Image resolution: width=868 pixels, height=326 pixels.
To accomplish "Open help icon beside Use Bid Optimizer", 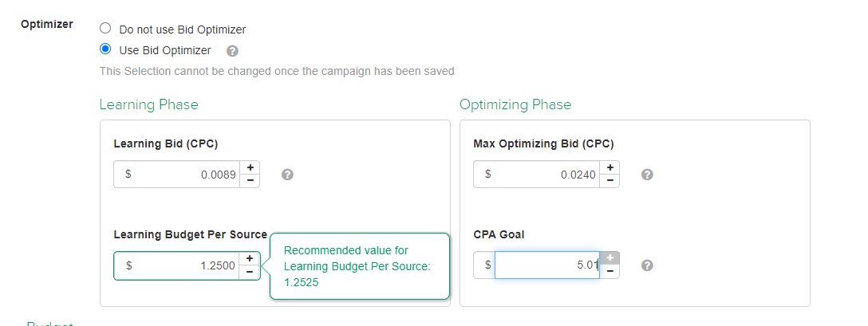I will [232, 51].
